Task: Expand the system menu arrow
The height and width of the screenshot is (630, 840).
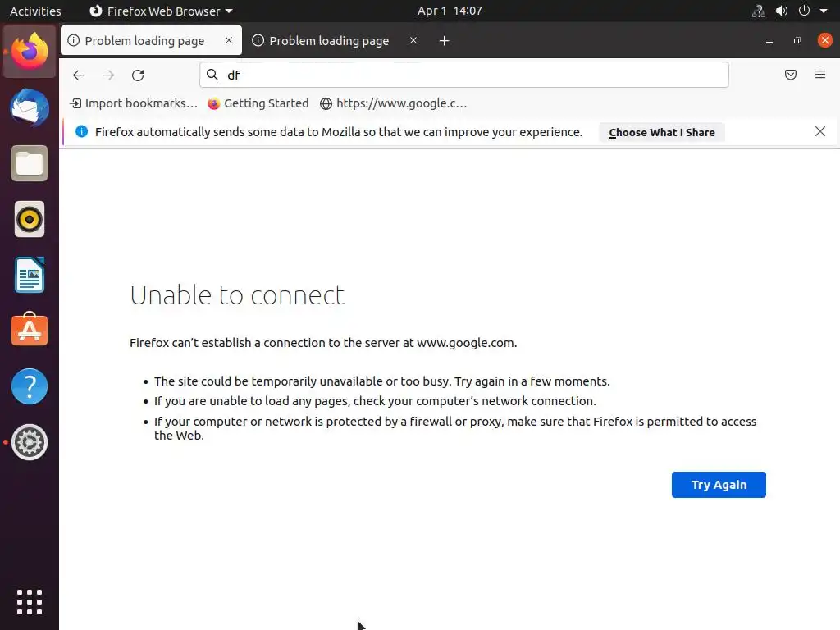Action: 824,11
